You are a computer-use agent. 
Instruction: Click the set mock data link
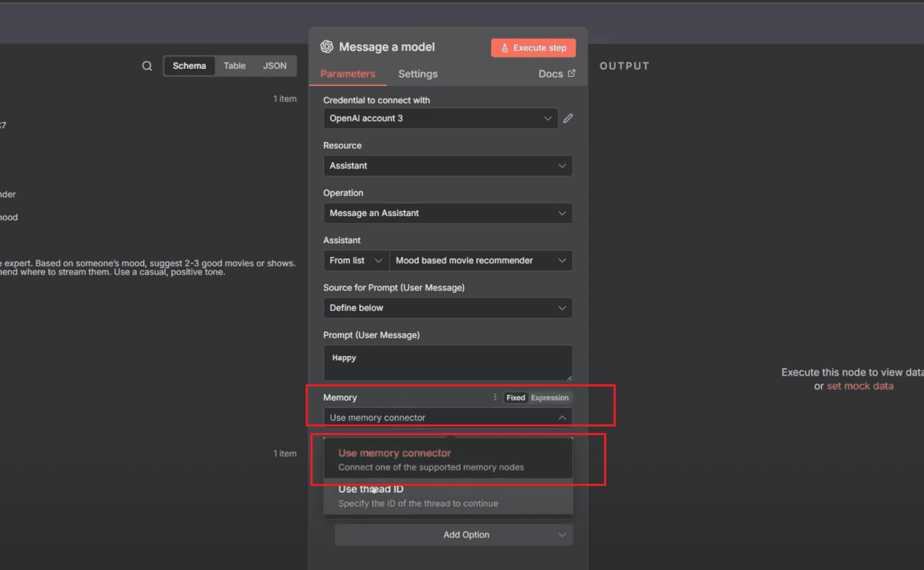(x=860, y=386)
